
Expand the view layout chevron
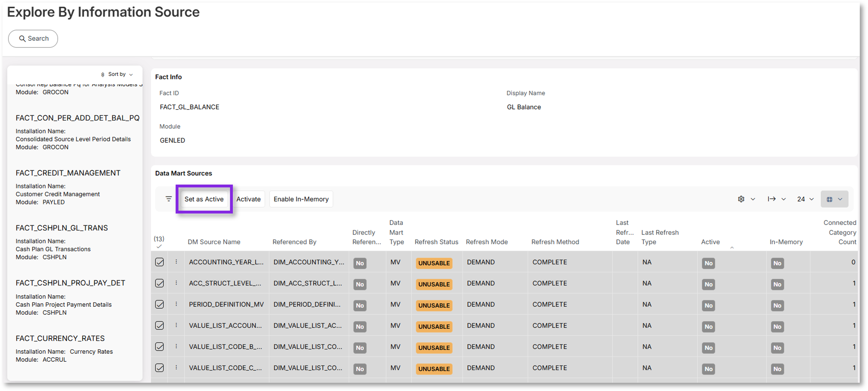pyautogui.click(x=840, y=199)
